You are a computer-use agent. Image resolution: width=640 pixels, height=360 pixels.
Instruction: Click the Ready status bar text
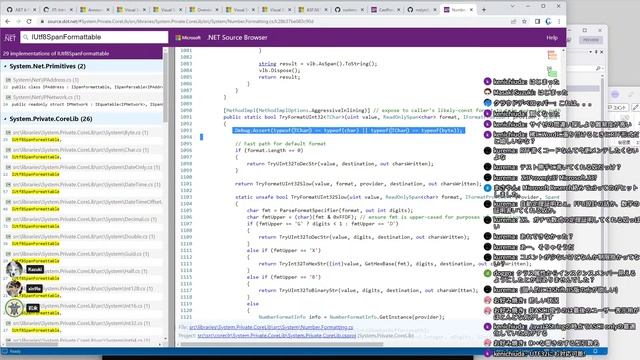pos(15,351)
